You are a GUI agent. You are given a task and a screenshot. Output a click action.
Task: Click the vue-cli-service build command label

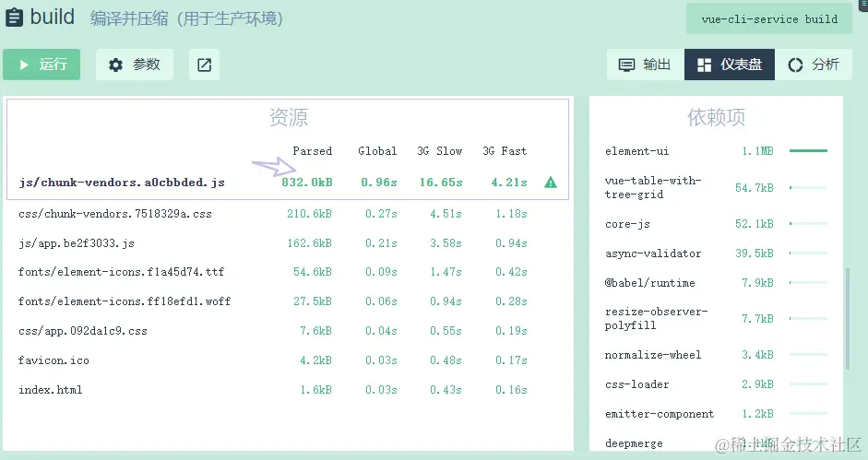(x=769, y=18)
